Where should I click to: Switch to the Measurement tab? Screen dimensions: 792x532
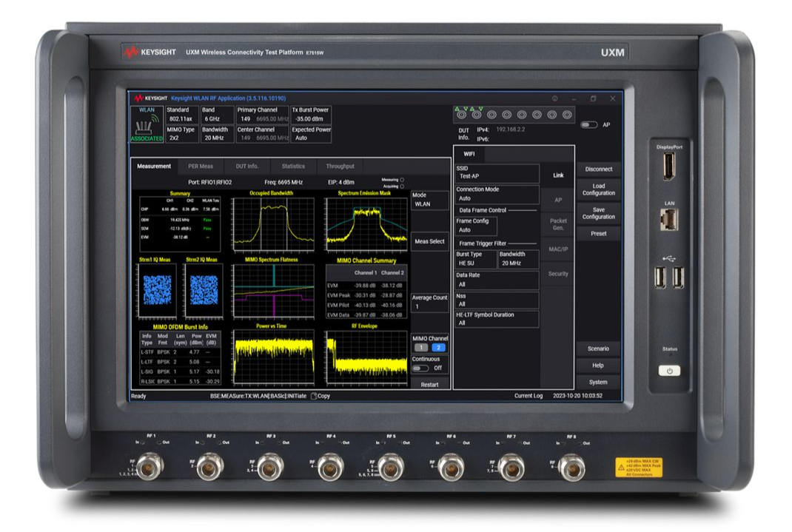coord(154,166)
